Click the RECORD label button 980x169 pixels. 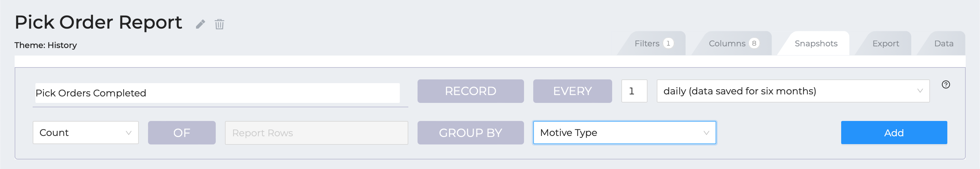[x=470, y=91]
